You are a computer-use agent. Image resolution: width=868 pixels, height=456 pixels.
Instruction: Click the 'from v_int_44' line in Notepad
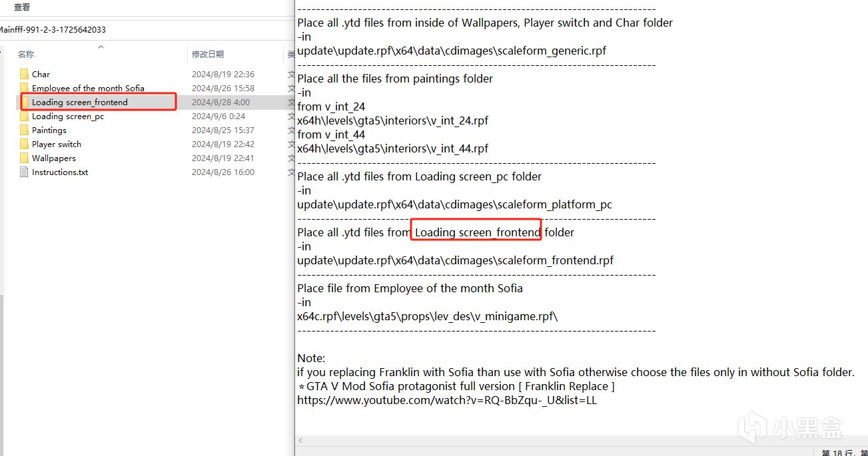(x=331, y=134)
